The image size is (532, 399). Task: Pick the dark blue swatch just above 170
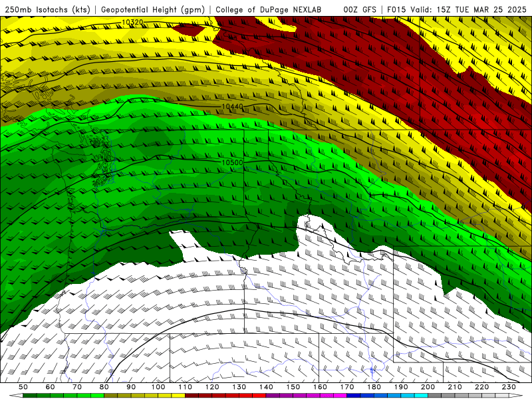point(354,396)
